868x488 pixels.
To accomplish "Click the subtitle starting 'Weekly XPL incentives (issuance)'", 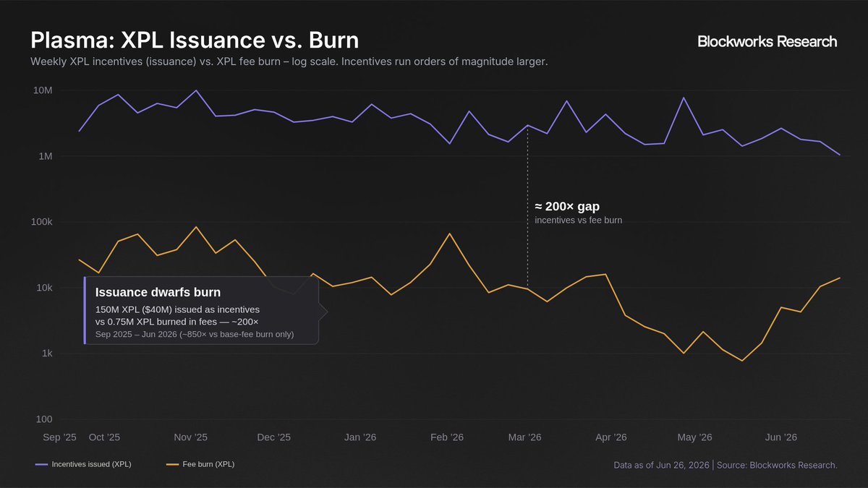I will point(289,62).
